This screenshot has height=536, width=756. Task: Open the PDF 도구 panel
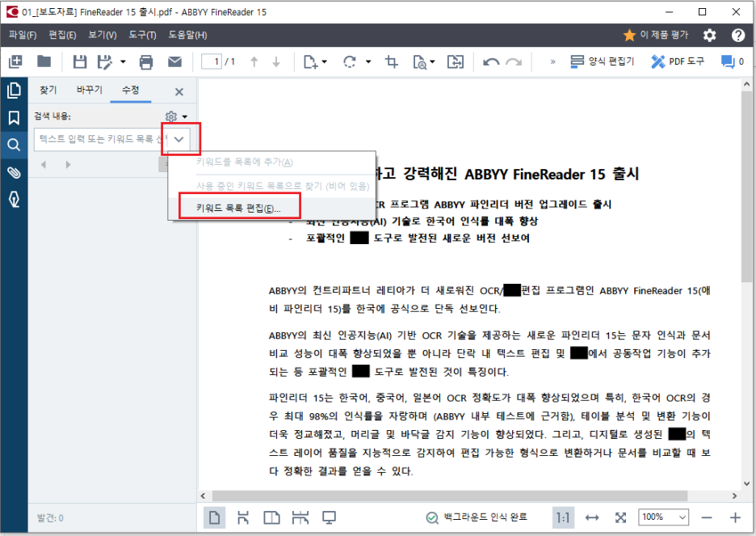[x=677, y=61]
